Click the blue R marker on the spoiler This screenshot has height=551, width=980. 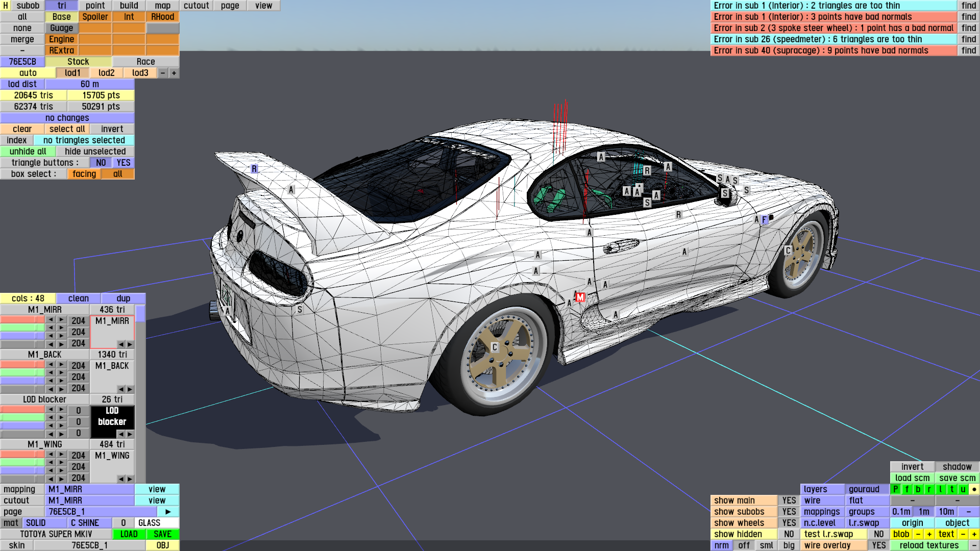(254, 169)
